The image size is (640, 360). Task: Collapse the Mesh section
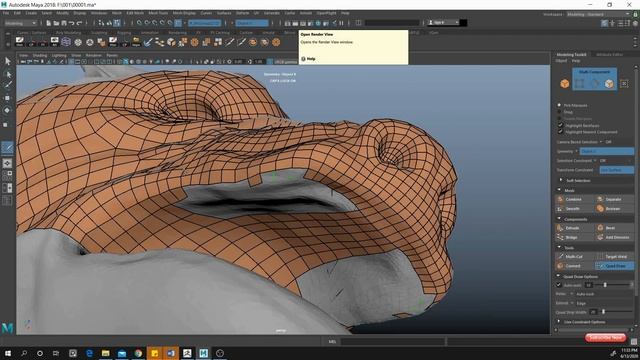[559, 190]
